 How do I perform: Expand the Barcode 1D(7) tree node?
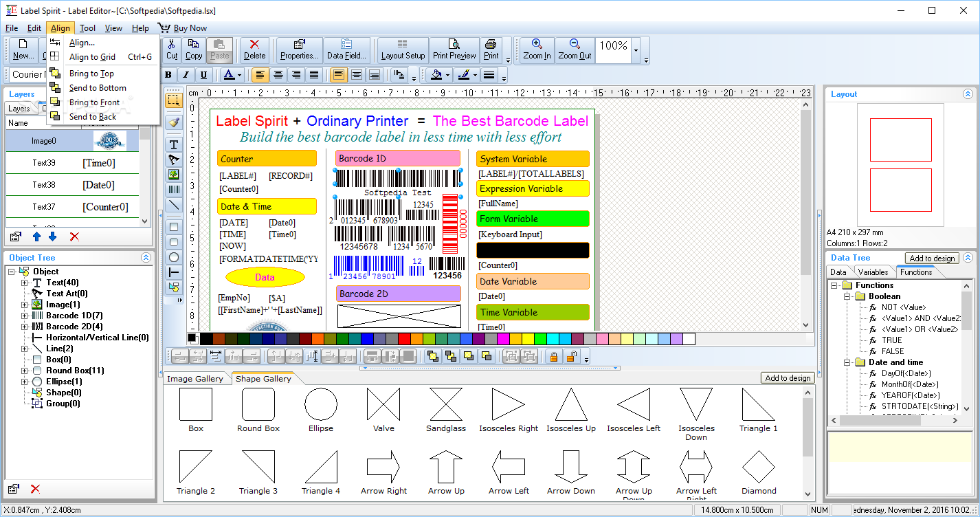click(x=25, y=316)
